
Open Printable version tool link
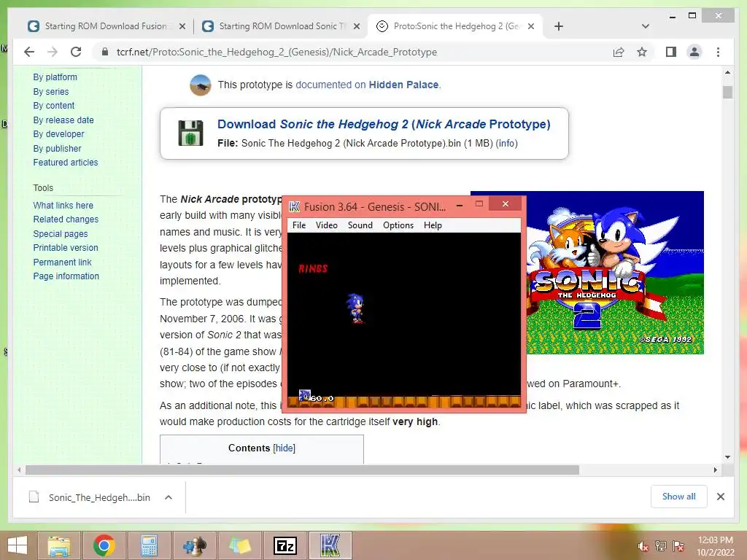coord(66,248)
